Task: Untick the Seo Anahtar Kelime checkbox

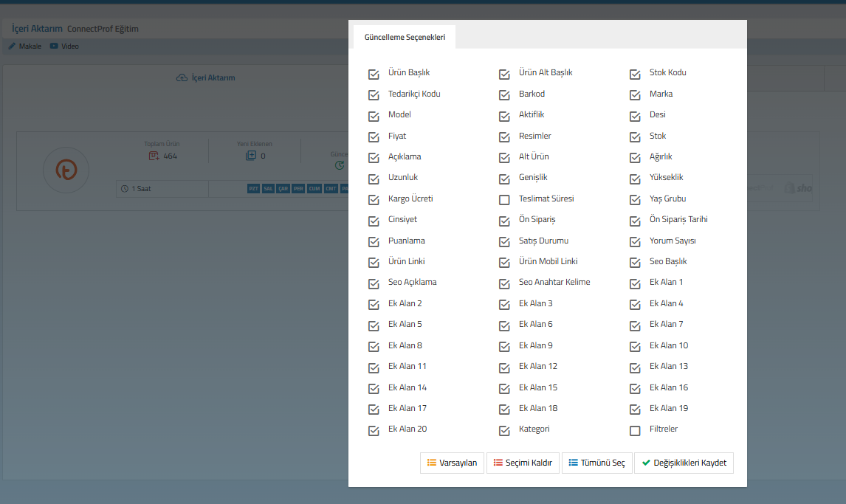Action: 504,283
